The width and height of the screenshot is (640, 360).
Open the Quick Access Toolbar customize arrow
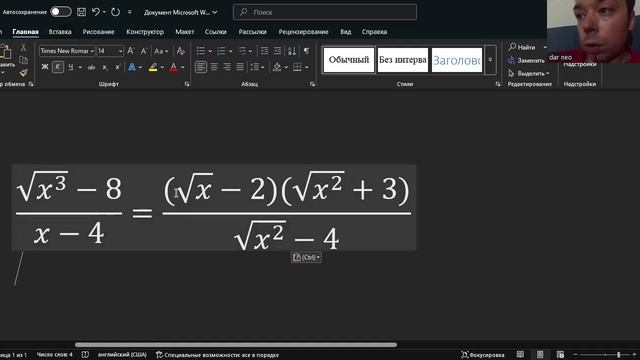(x=130, y=12)
